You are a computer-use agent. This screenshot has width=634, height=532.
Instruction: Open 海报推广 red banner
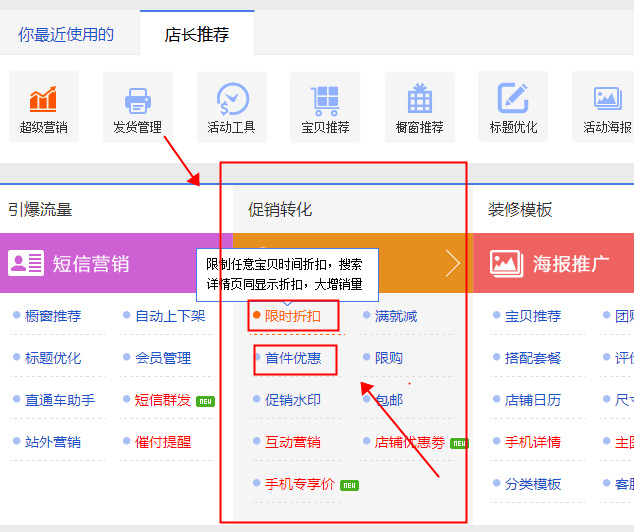[554, 263]
